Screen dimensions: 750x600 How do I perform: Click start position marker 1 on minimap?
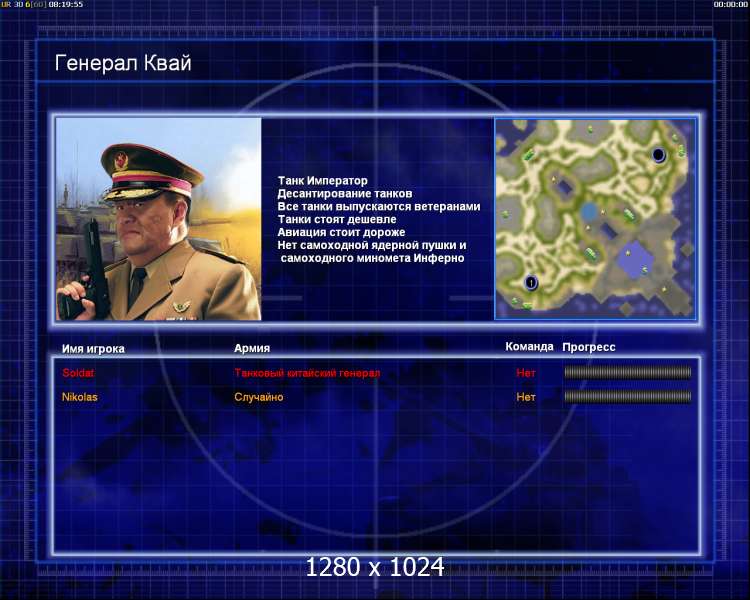[x=531, y=283]
